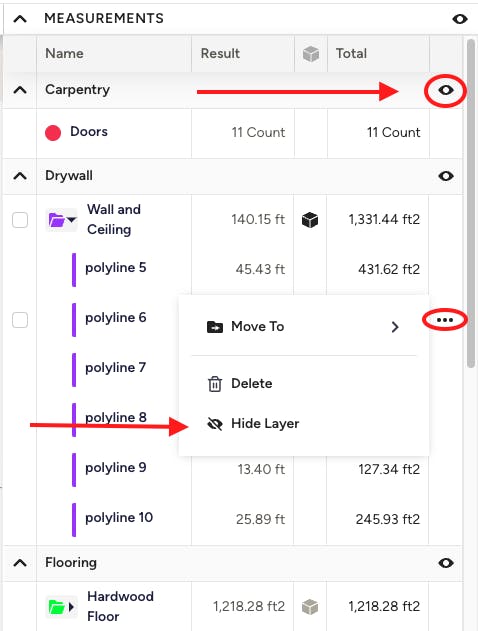Toggle the Drywall group eye icon
The width and height of the screenshot is (478, 631).
pos(446,176)
